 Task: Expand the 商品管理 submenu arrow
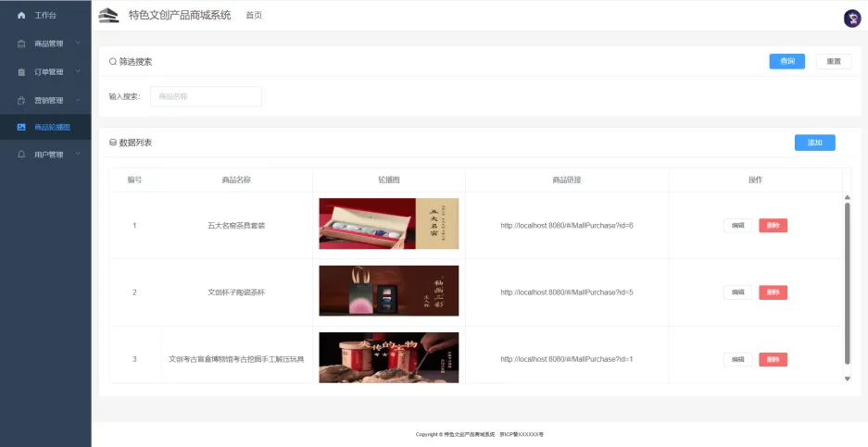(78, 43)
